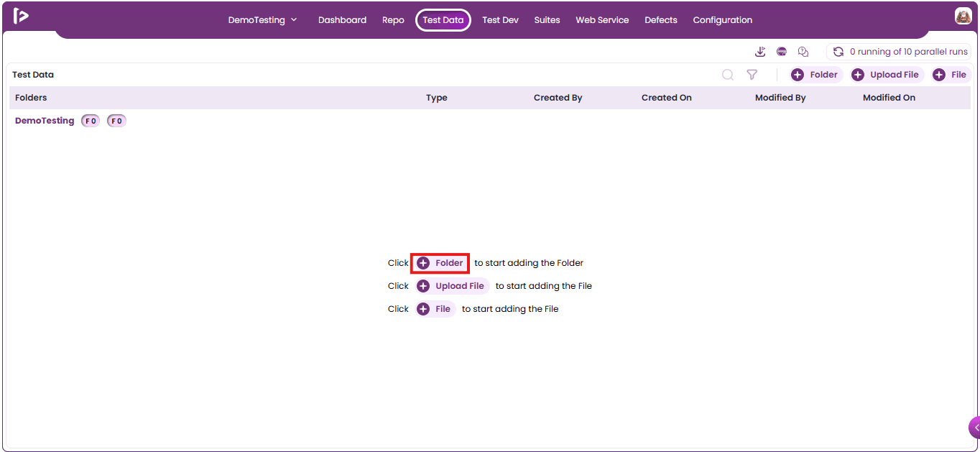Open the user avatar profile menu
Viewport: 980px width, 452px height.
[x=963, y=16]
